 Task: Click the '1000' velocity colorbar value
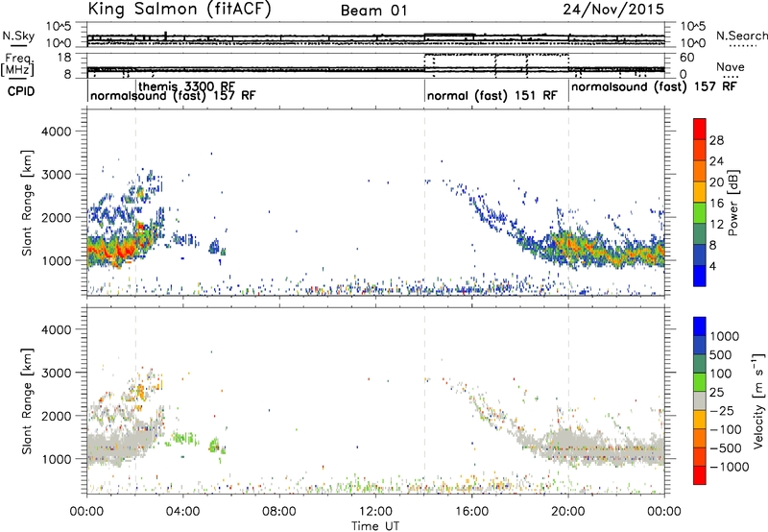point(725,336)
